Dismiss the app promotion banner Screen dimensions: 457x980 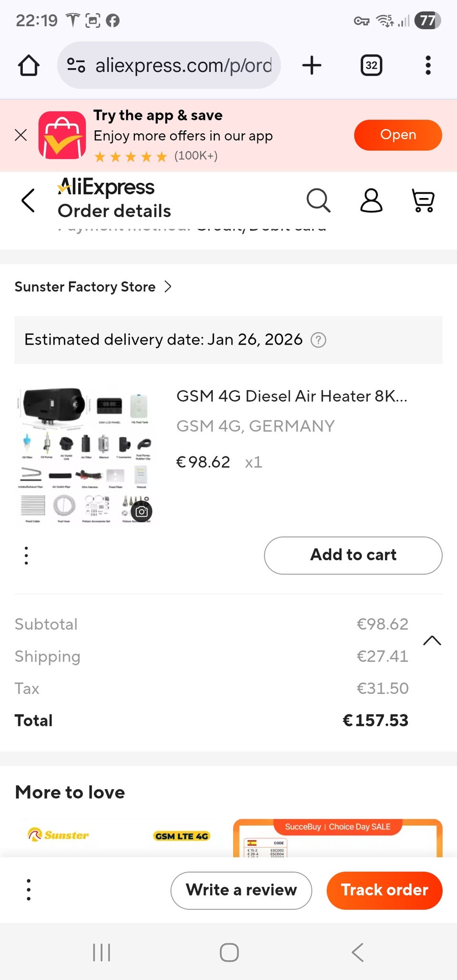click(21, 135)
